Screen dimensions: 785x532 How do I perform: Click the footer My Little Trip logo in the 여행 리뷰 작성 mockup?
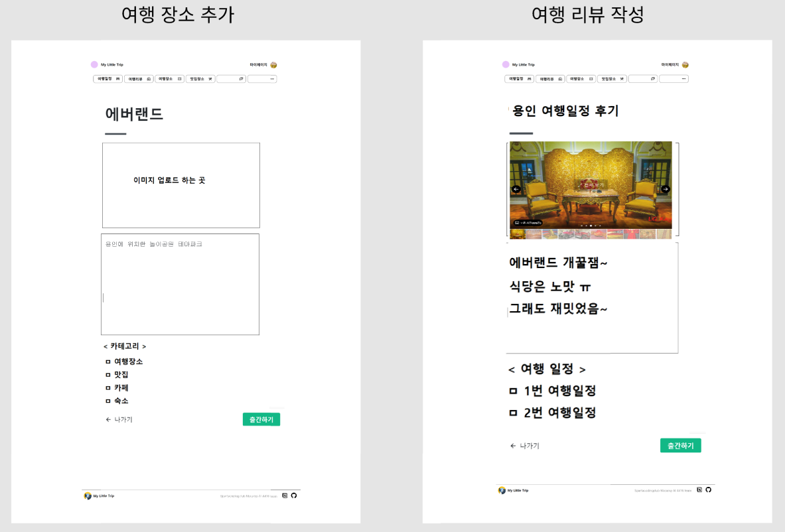tap(502, 490)
